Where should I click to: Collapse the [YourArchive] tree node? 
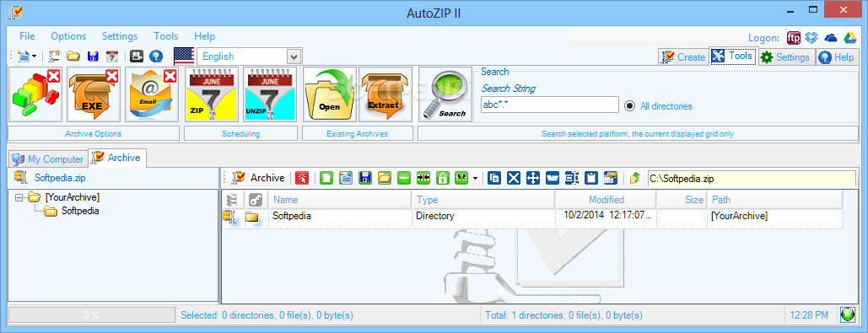(19, 197)
